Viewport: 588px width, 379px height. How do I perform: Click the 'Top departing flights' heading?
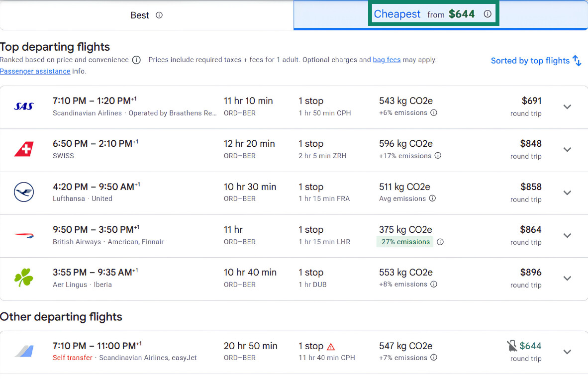55,47
